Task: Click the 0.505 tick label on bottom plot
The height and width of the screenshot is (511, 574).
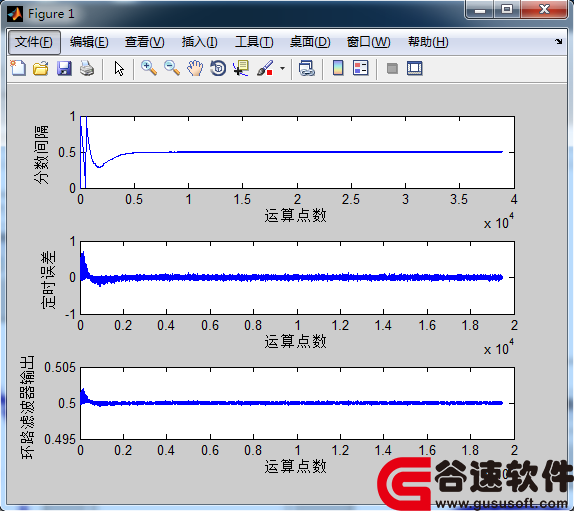Action: click(60, 367)
